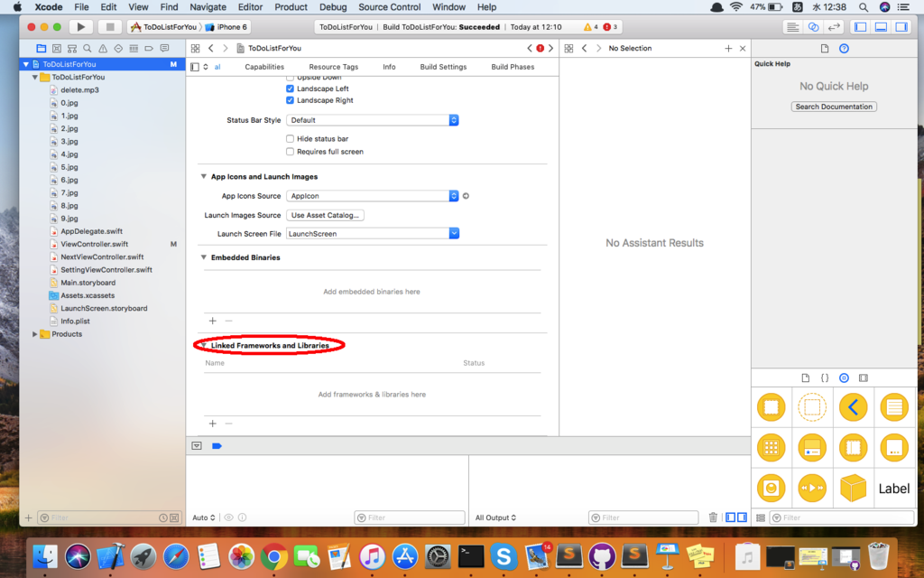Open the All Output console filter dropdown
Viewport: 924px width, 578px height.
(495, 517)
